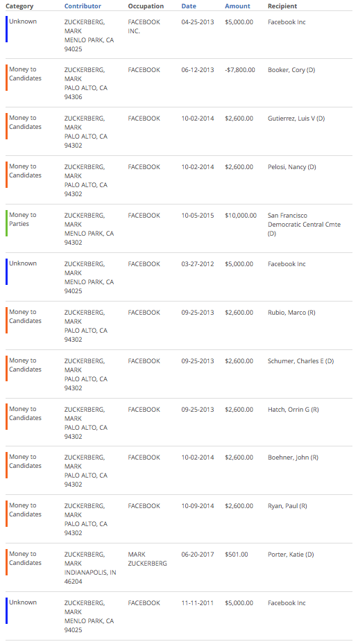Screen dimensions: 358x644
Task: Sort table by Amount column header
Action: coord(237,6)
